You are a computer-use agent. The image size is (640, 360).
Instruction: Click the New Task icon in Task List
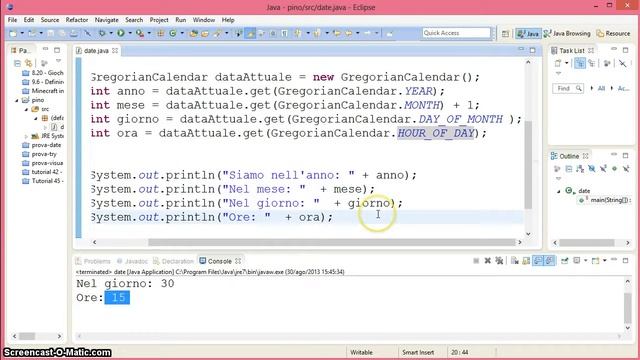[x=558, y=63]
